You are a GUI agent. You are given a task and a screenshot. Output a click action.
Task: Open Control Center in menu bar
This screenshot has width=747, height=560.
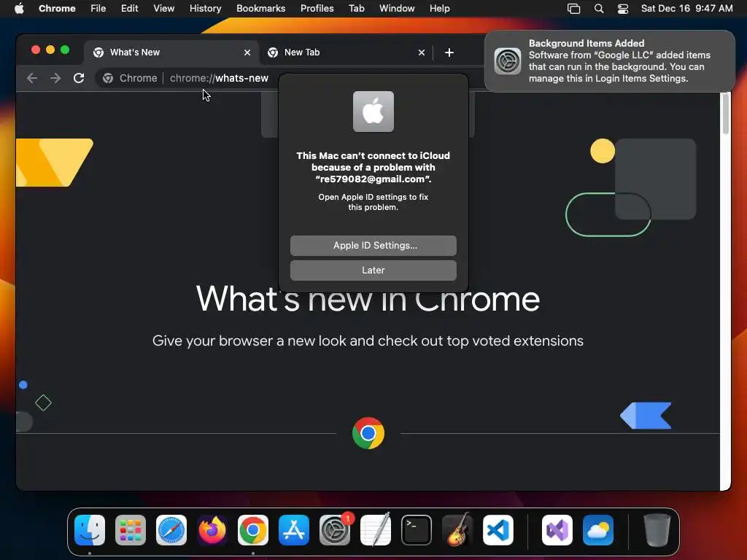click(623, 9)
